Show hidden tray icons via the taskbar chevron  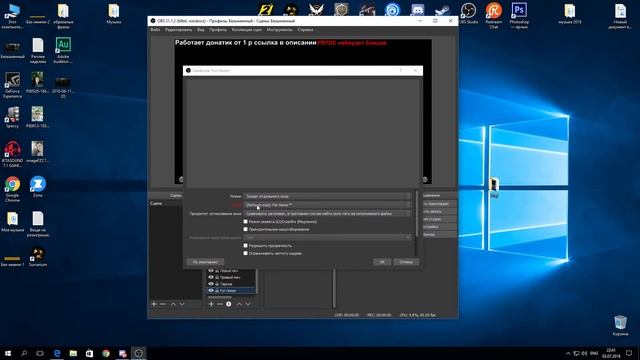point(568,353)
